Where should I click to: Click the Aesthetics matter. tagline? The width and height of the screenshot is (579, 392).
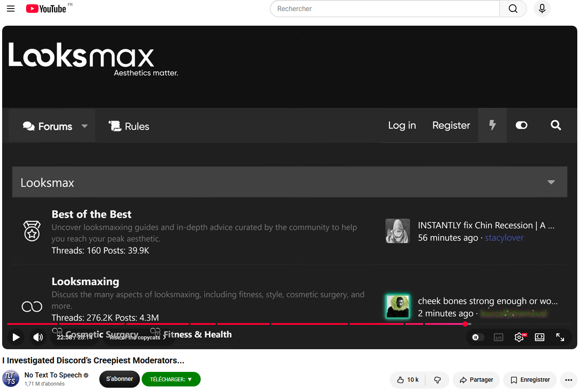(x=146, y=73)
